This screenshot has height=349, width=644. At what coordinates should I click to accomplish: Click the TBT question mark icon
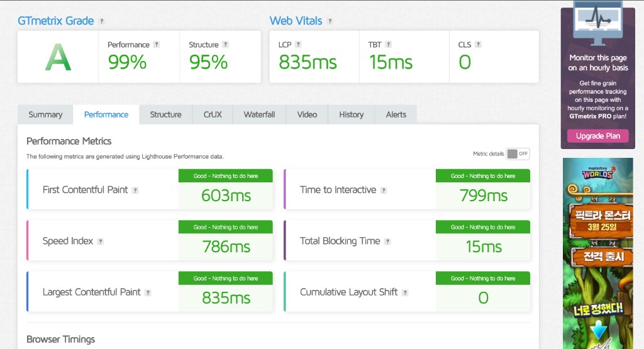coord(389,45)
